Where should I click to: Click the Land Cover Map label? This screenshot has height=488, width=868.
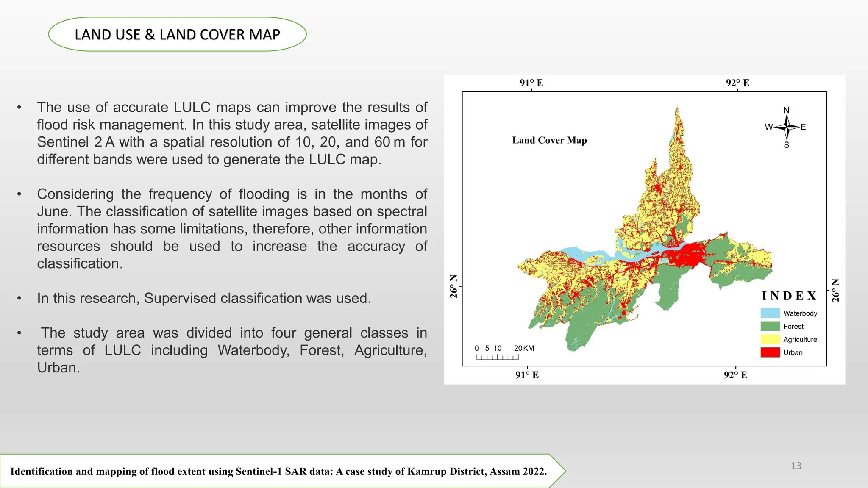pos(549,140)
